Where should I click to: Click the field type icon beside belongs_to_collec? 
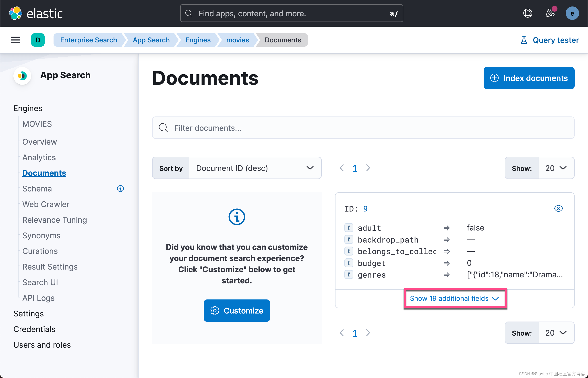click(349, 251)
